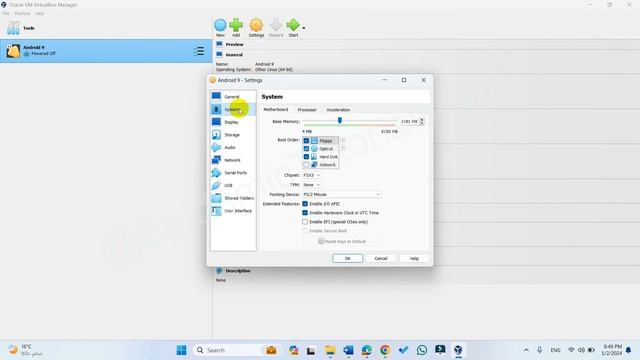Show hidden system tray icons

pos(526,350)
